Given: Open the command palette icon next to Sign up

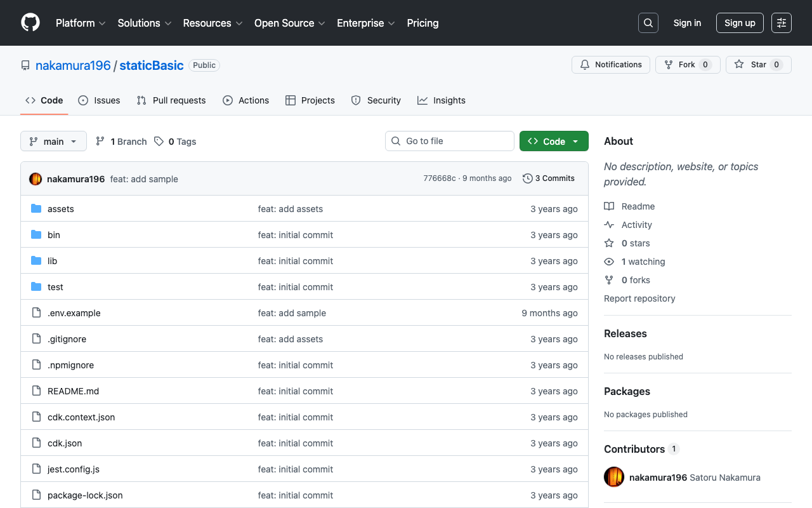Looking at the screenshot, I should (781, 23).
